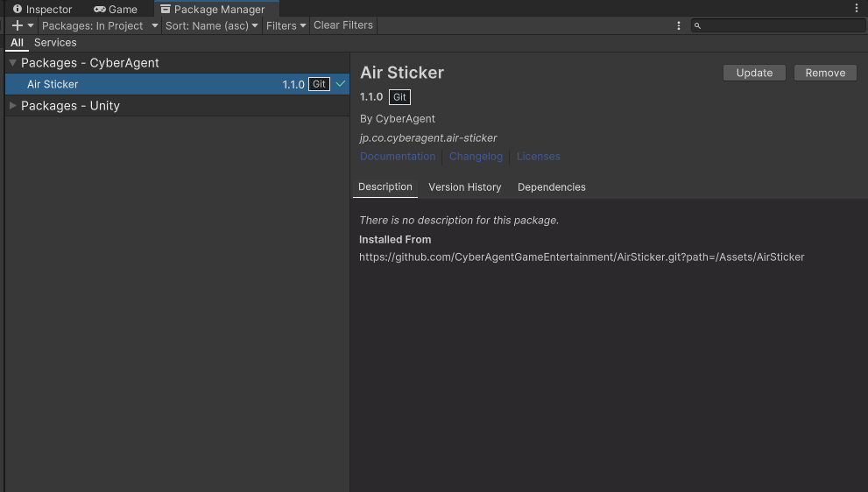This screenshot has height=492, width=868.
Task: Select the Description tab
Action: point(385,187)
